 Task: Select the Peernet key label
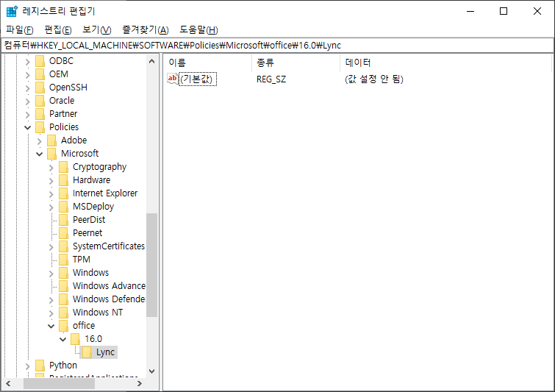(87, 233)
